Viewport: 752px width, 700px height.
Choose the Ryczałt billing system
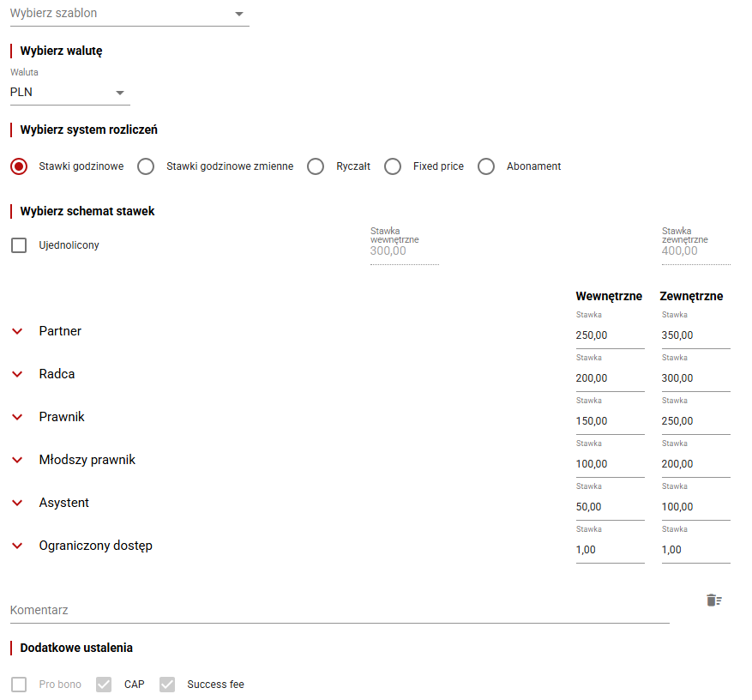click(x=316, y=166)
